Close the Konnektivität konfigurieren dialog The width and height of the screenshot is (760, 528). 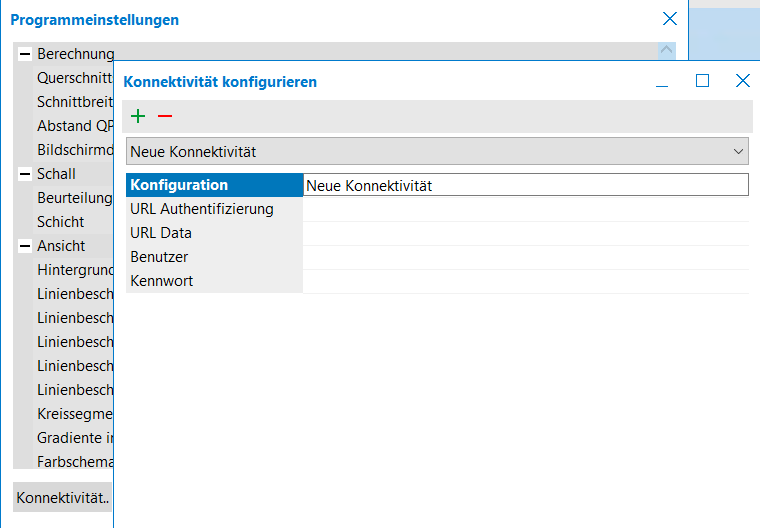[x=742, y=81]
